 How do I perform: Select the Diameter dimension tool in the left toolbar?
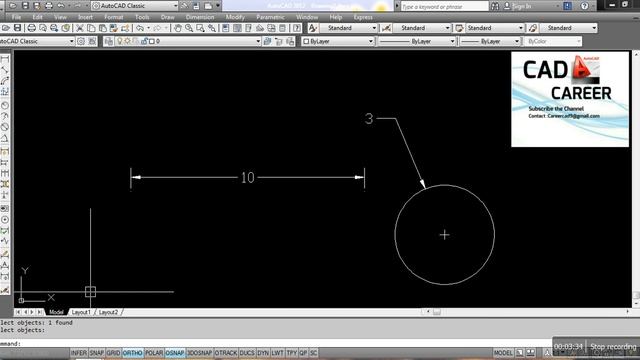(4, 127)
